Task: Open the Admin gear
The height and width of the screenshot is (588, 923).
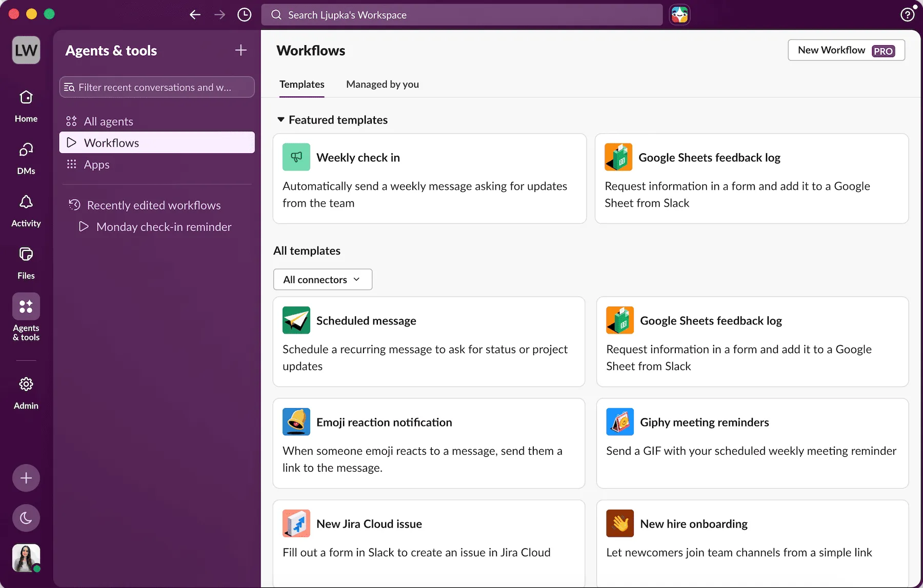Action: coord(26,393)
